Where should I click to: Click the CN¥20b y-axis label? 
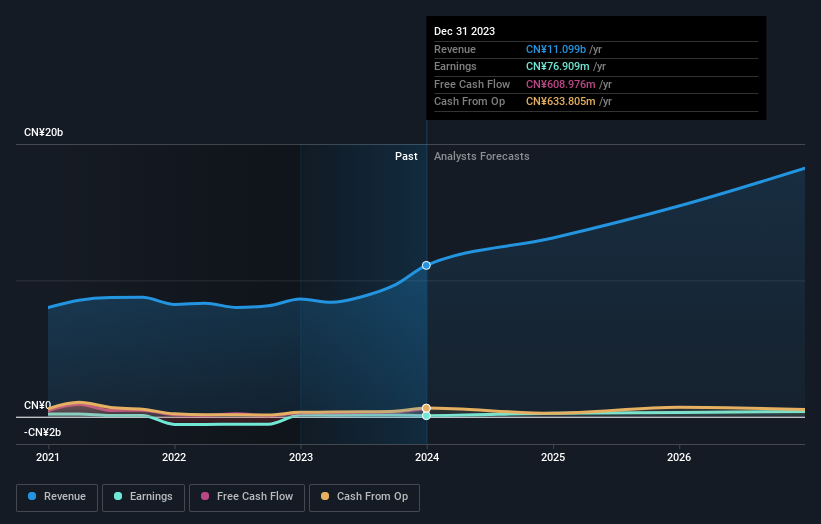(43, 132)
